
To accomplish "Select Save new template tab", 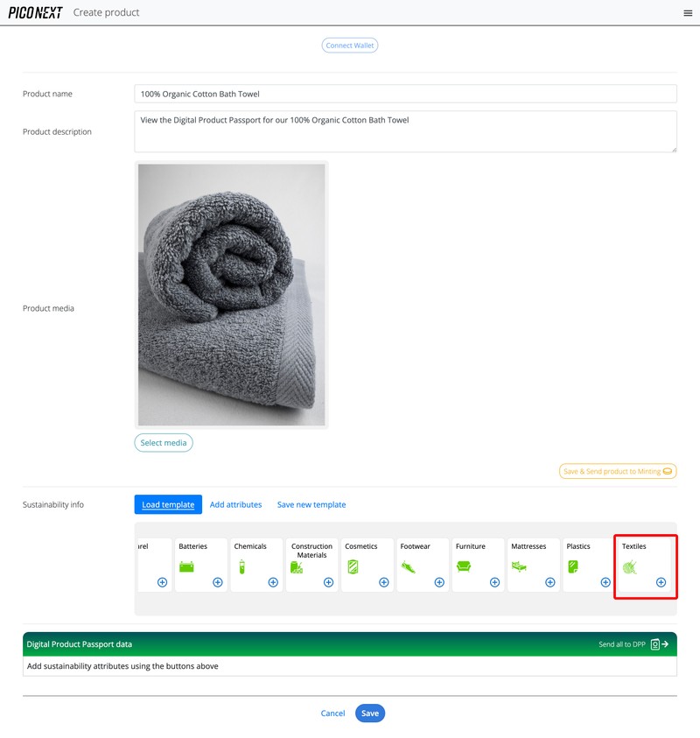I will coord(311,504).
